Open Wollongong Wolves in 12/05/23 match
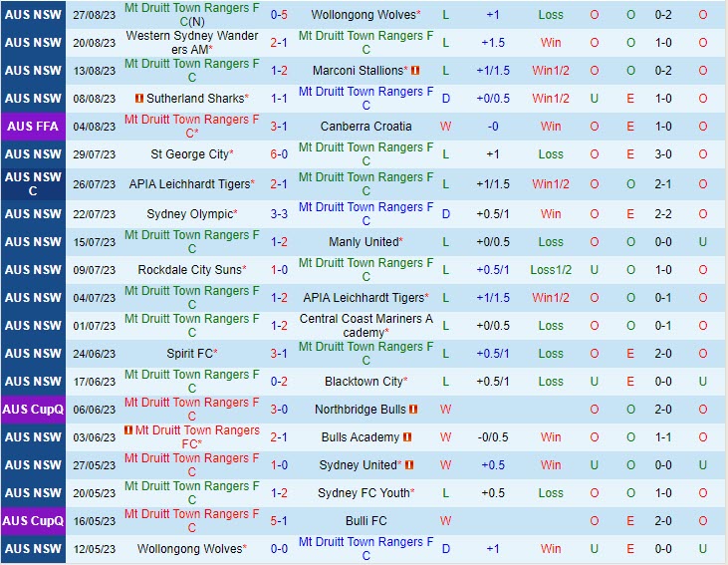The height and width of the screenshot is (565, 728). (x=192, y=549)
